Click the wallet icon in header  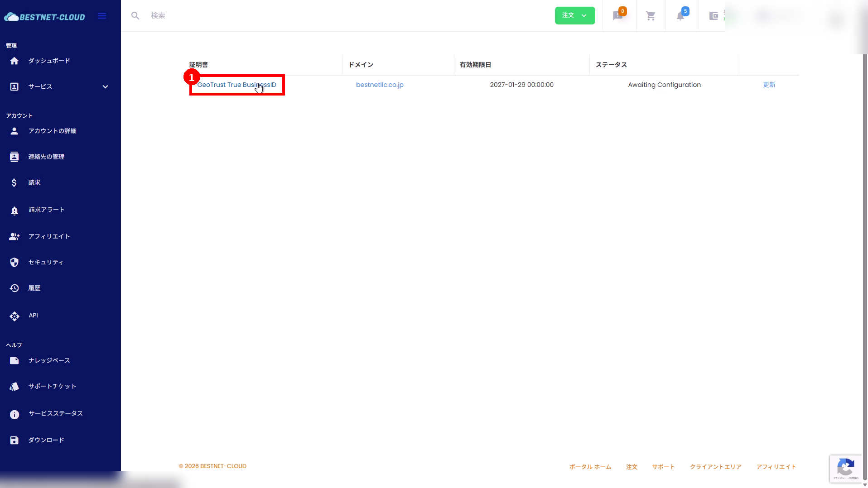(x=714, y=16)
